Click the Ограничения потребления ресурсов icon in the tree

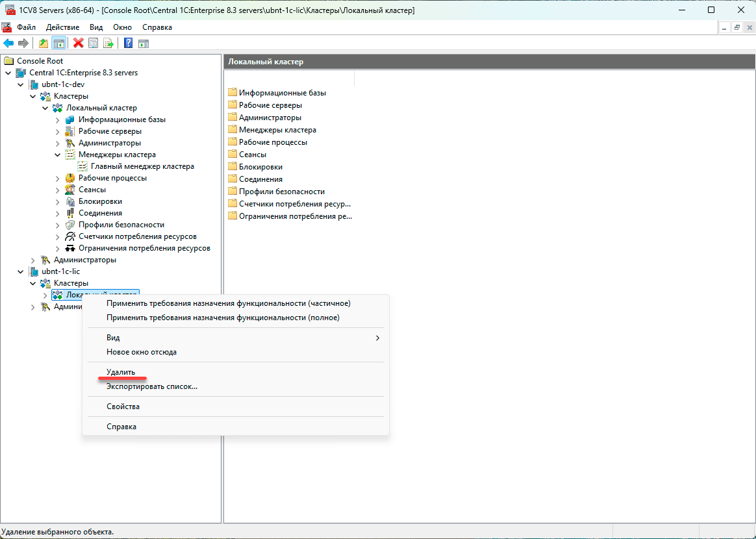click(x=70, y=248)
